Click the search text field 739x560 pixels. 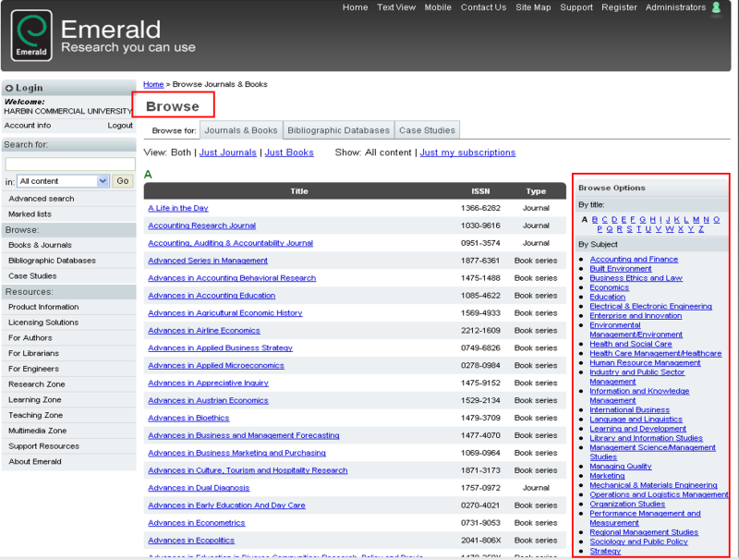point(70,164)
